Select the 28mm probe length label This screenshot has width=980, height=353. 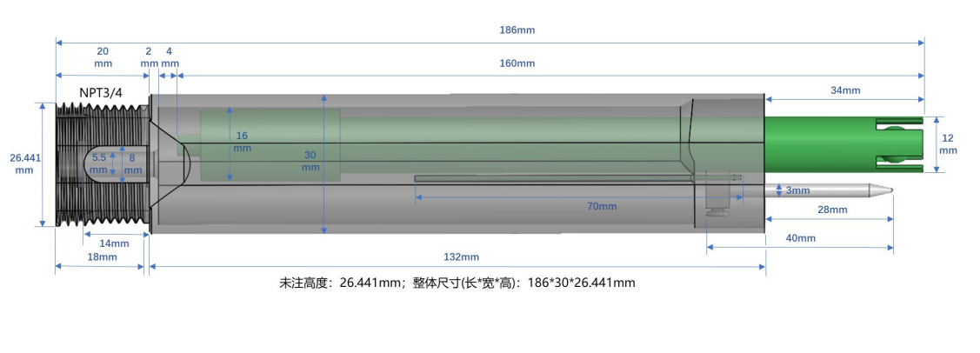tap(831, 210)
